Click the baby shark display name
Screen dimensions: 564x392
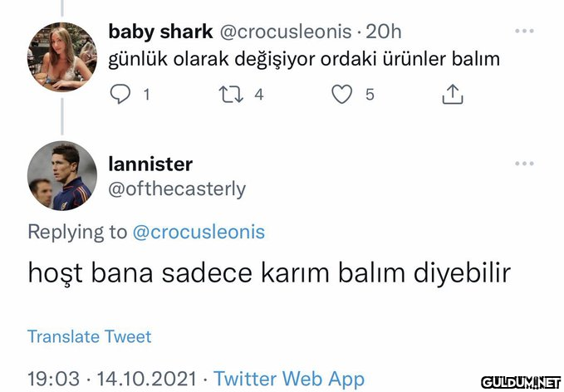pos(160,32)
